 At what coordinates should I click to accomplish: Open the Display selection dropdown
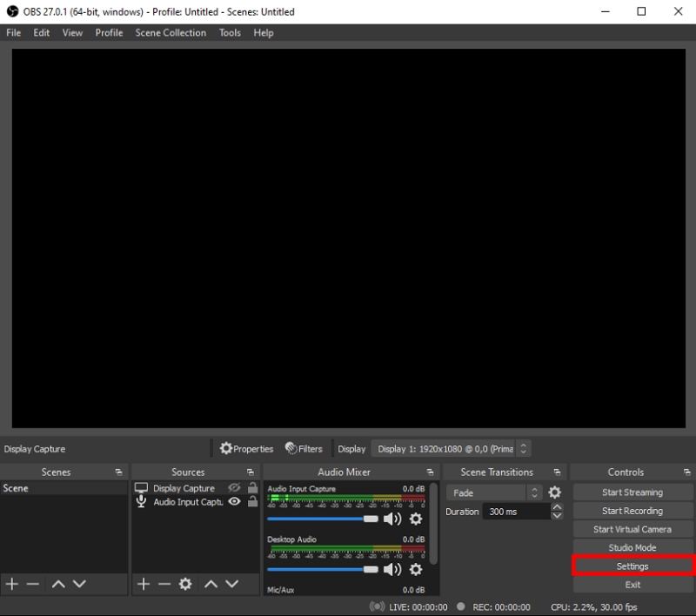point(449,448)
